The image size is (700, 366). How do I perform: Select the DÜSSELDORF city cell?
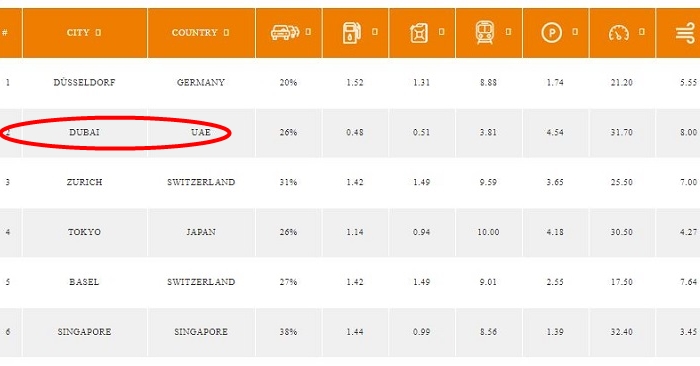[84, 82]
